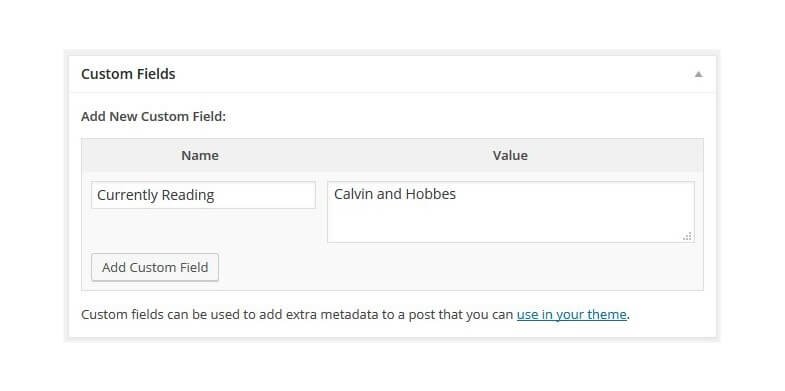Click the Add Custom Field button
Screen dimensions: 785x391
(155, 267)
